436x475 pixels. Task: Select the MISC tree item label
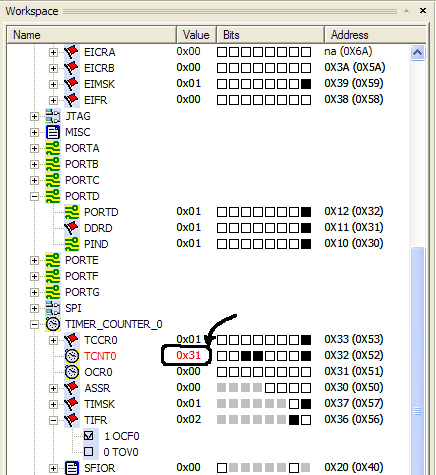coord(78,132)
